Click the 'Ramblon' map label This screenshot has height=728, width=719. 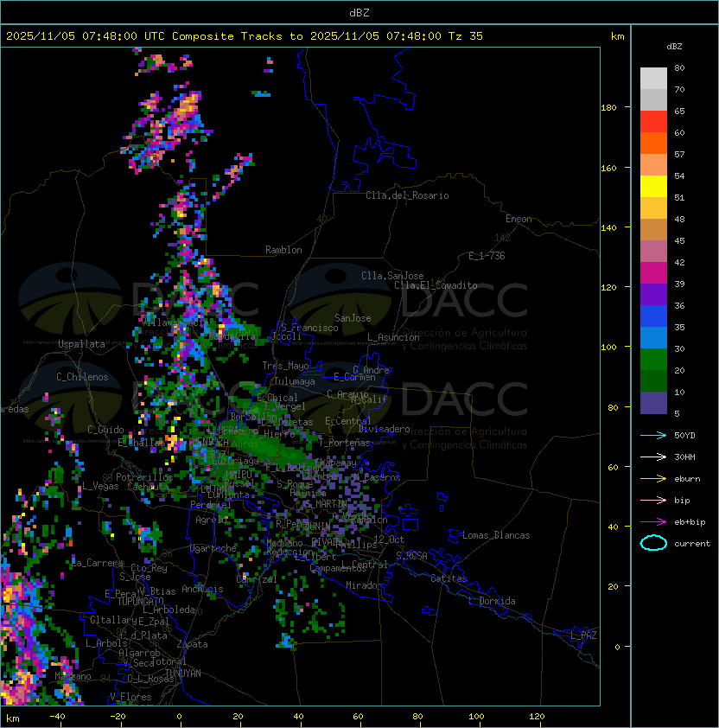coord(283,250)
